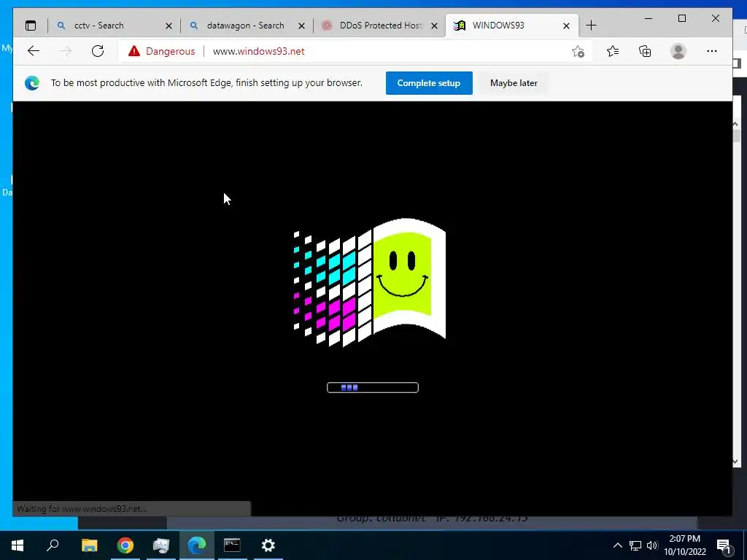Open the clock showing 2:07 PM
The width and height of the screenshot is (747, 560).
pyautogui.click(x=684, y=545)
